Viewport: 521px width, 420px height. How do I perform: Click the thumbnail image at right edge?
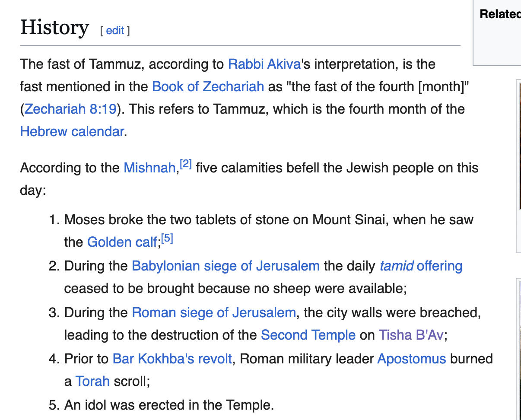point(518,164)
